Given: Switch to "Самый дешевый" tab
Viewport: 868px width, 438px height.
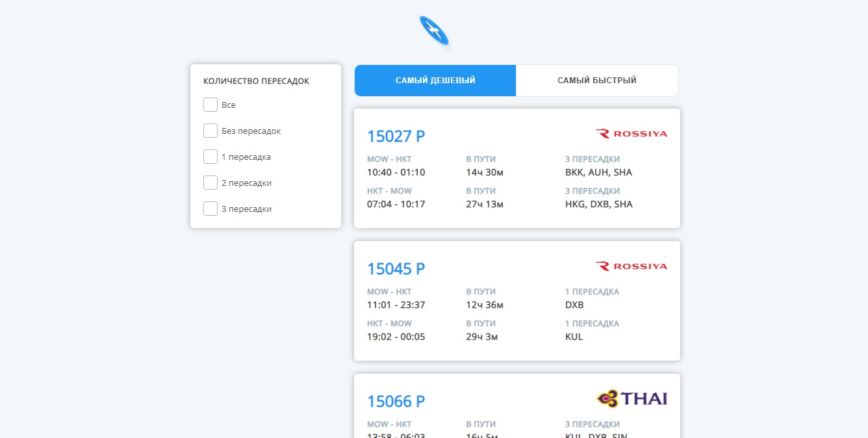Looking at the screenshot, I should (x=435, y=81).
